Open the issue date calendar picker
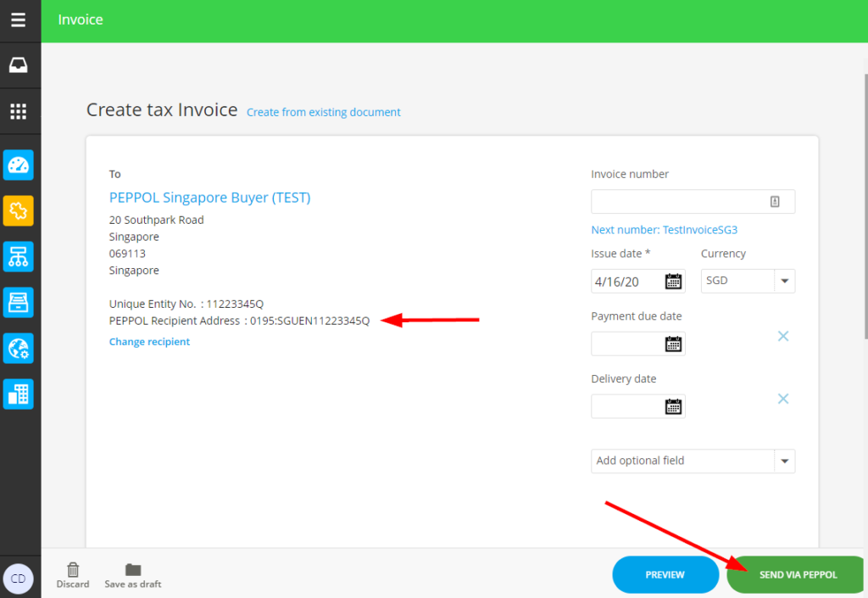The height and width of the screenshot is (598, 868). pyautogui.click(x=673, y=282)
